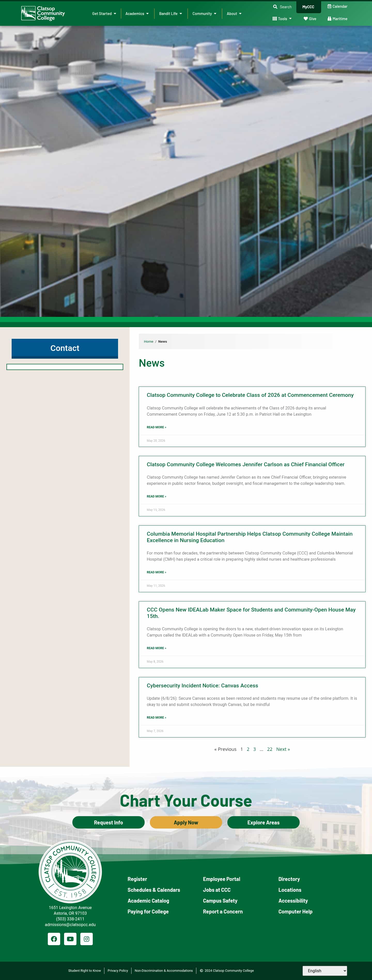This screenshot has height=980, width=372.
Task: Open Jobs at CCC footer link
Action: (x=217, y=890)
